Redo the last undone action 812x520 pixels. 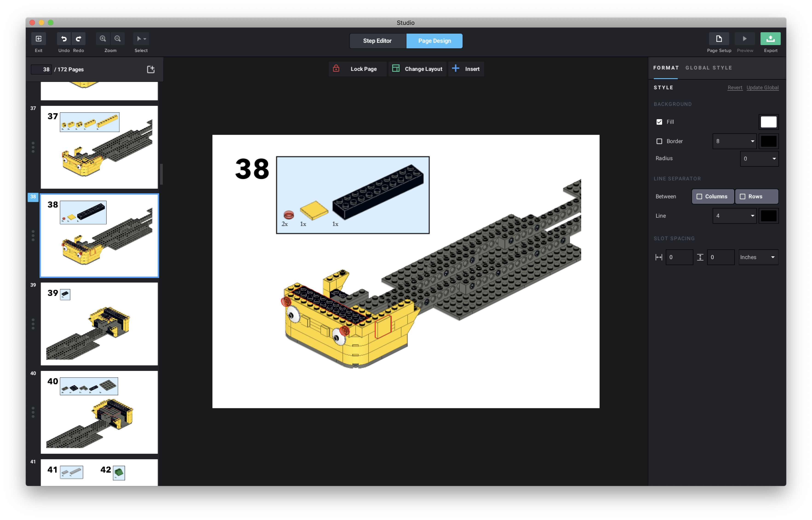(78, 39)
